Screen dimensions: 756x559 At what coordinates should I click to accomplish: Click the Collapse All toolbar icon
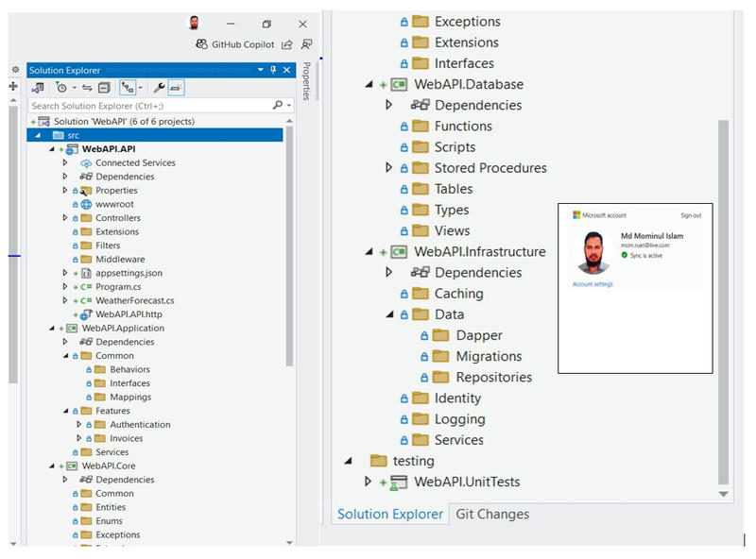104,88
